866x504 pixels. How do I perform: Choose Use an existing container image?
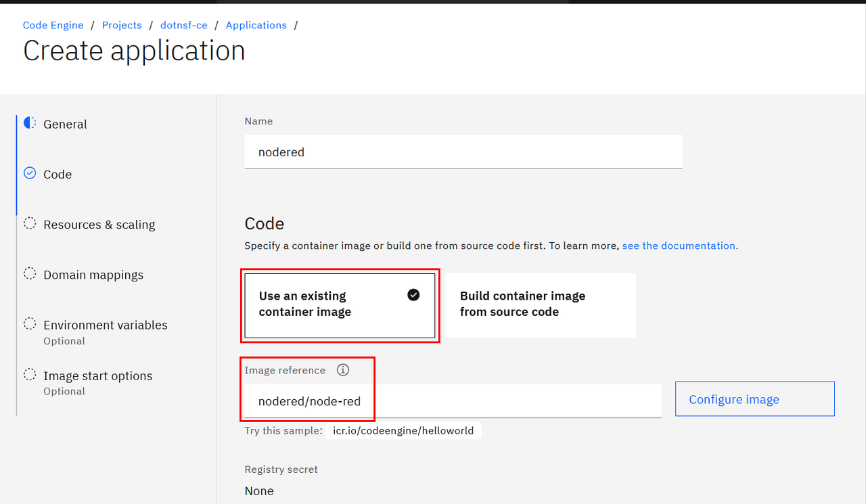point(340,305)
